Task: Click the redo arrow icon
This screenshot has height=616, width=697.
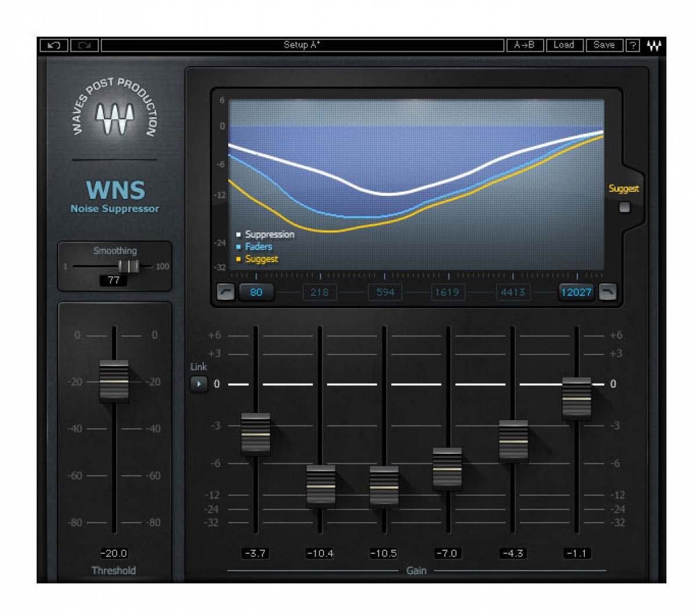Action: (x=84, y=45)
